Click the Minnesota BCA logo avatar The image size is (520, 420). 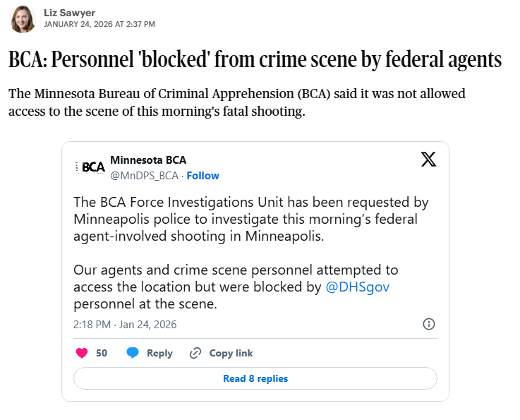(x=90, y=167)
